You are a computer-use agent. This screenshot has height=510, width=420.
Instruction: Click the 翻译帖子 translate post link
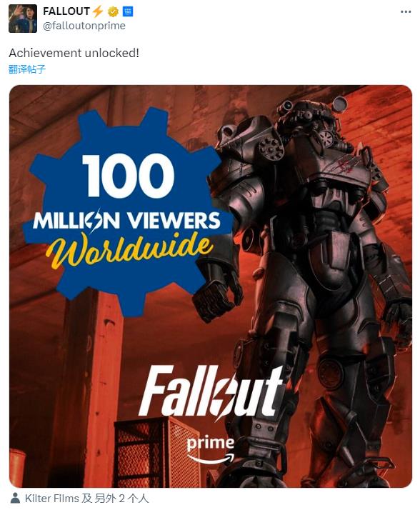tap(27, 69)
